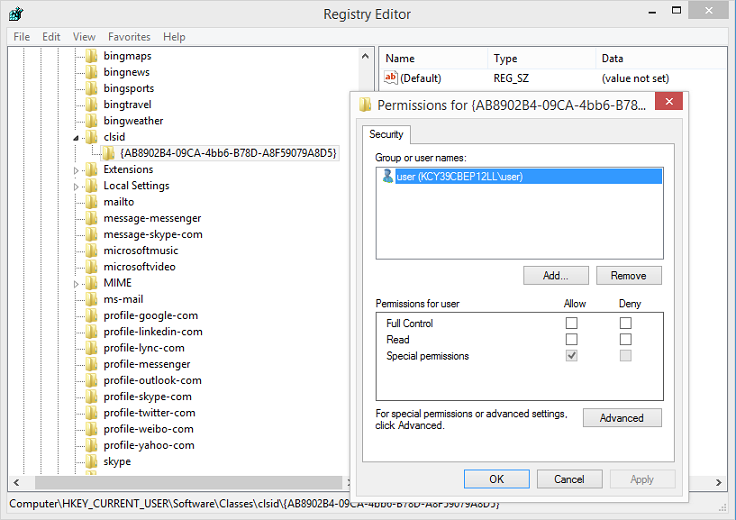Click the Special permissions Deny checkbox

(x=625, y=356)
